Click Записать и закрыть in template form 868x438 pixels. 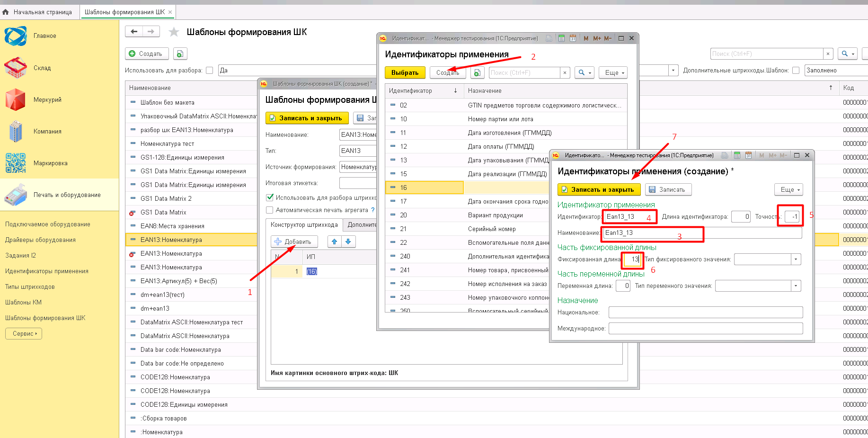pos(307,118)
